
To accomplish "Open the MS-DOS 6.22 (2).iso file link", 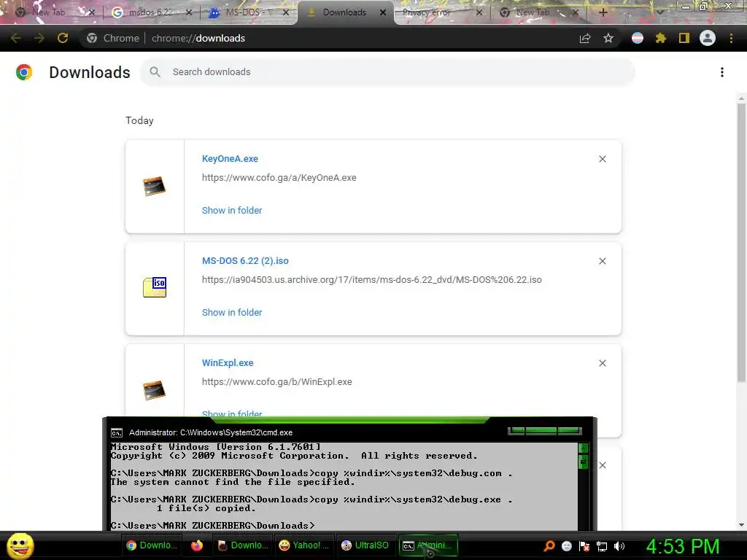I will tap(245, 260).
